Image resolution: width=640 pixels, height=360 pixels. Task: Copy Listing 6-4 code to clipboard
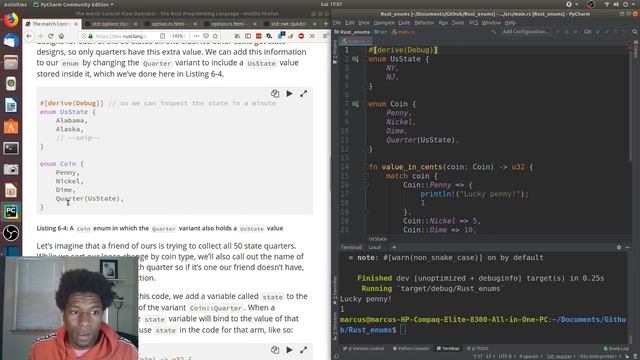(x=275, y=93)
